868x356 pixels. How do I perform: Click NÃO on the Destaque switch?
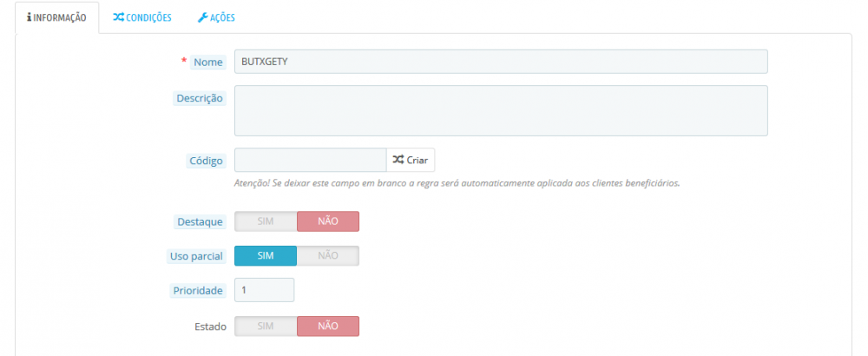tap(327, 221)
